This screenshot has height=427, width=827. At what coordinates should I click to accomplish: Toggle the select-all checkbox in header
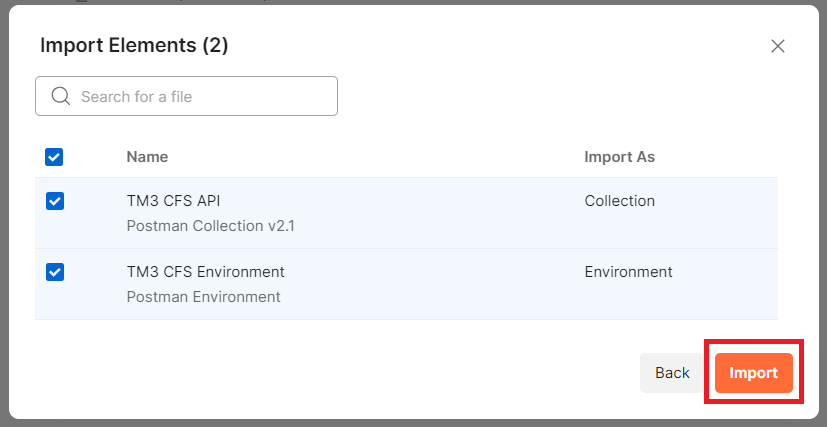[x=54, y=157]
